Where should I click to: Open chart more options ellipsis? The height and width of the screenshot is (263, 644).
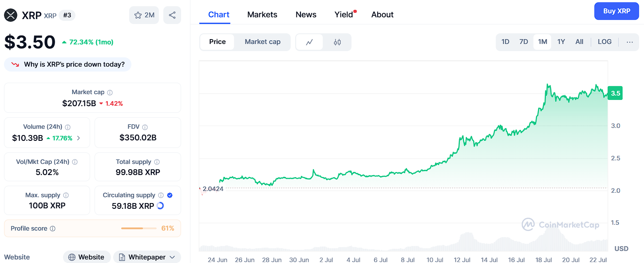(x=630, y=42)
